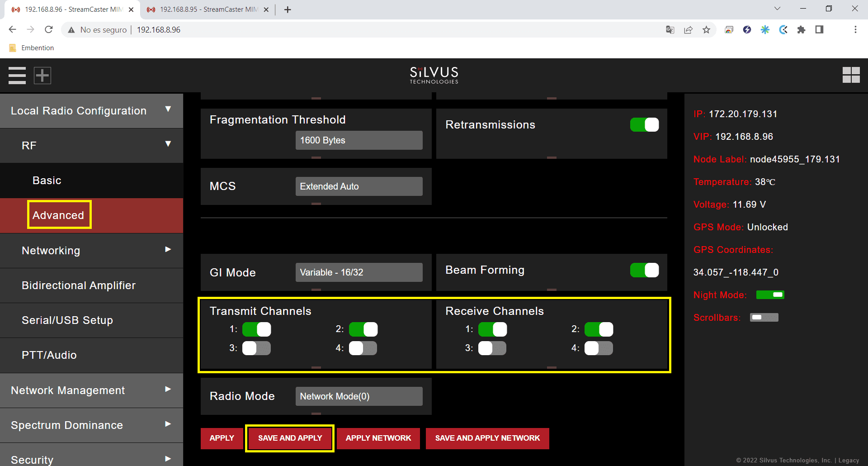Click the plus add-panel icon
The width and height of the screenshot is (868, 466).
42,76
